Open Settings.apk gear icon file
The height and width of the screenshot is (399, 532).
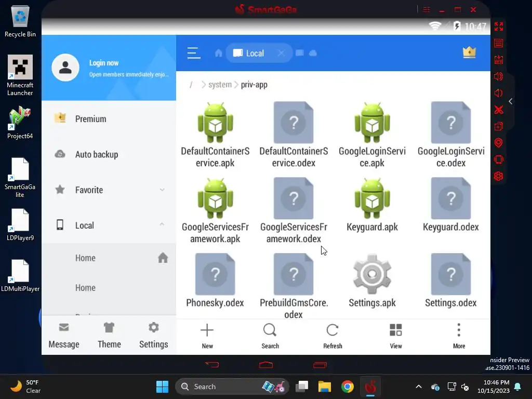(372, 281)
